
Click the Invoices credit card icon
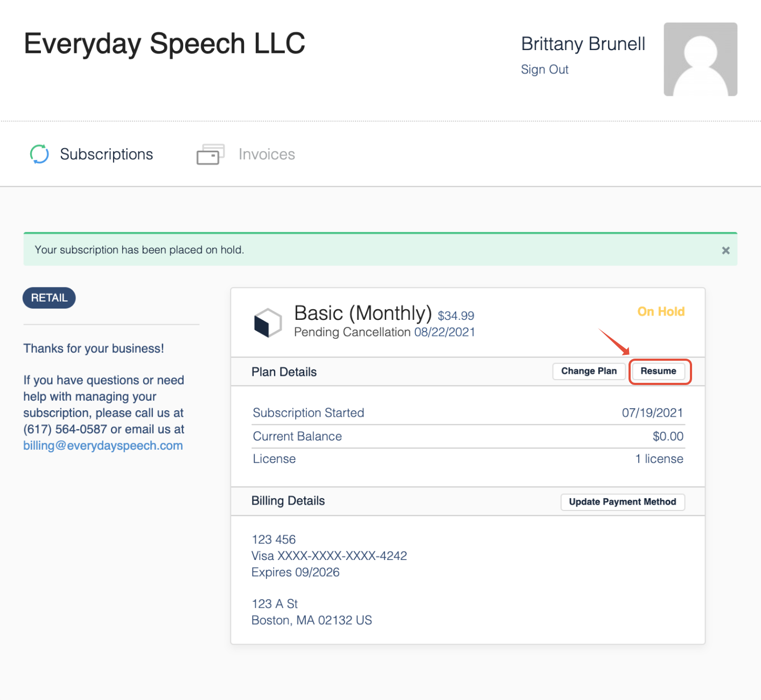pyautogui.click(x=211, y=154)
